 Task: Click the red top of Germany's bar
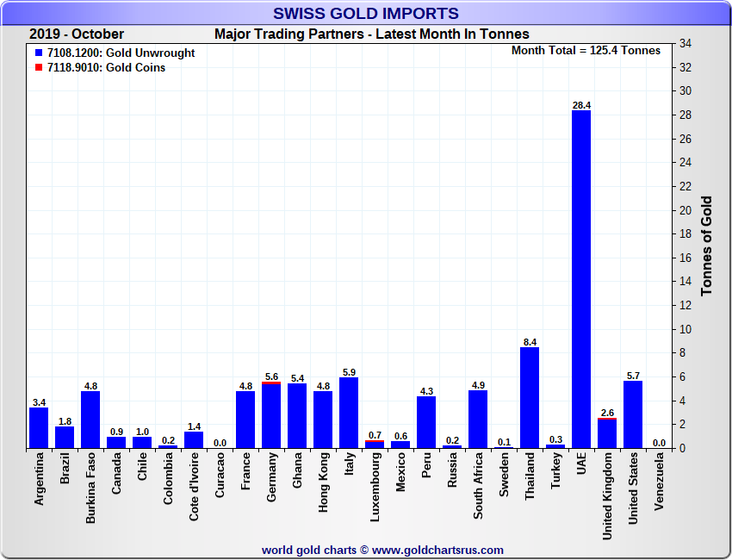tap(271, 383)
